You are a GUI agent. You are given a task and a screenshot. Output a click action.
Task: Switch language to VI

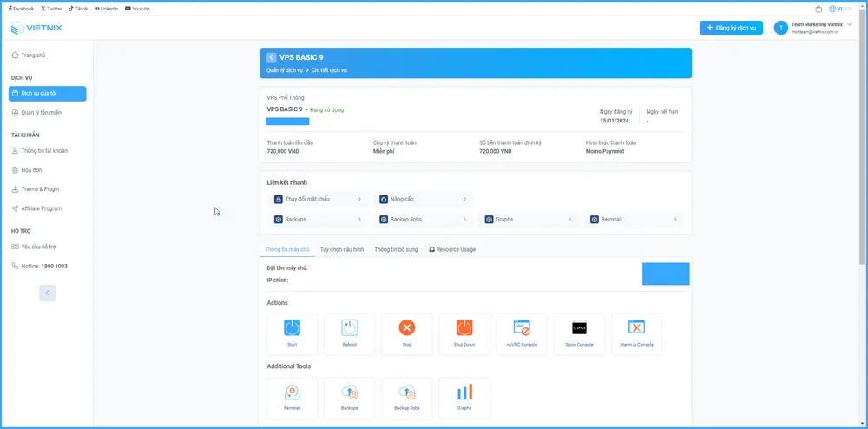(x=839, y=9)
